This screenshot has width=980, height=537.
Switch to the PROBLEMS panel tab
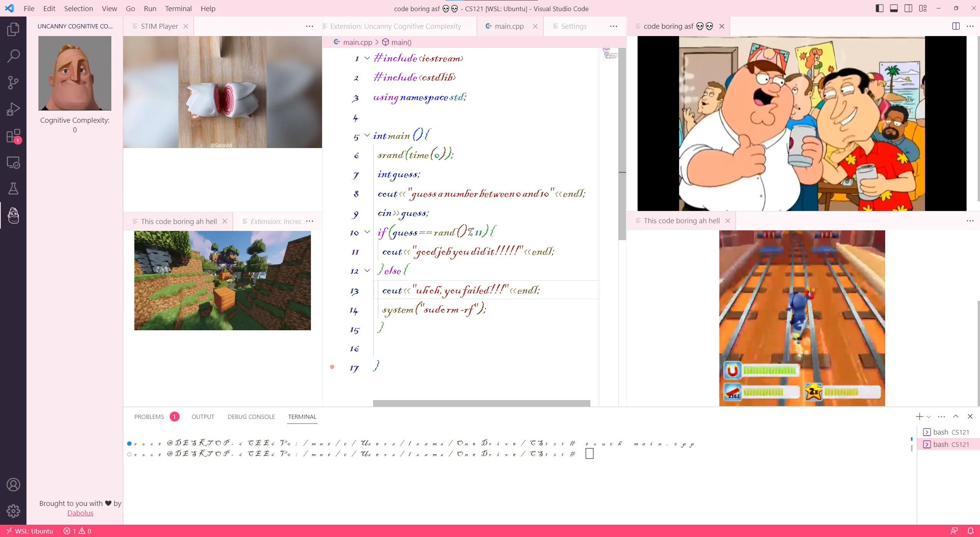pyautogui.click(x=149, y=417)
